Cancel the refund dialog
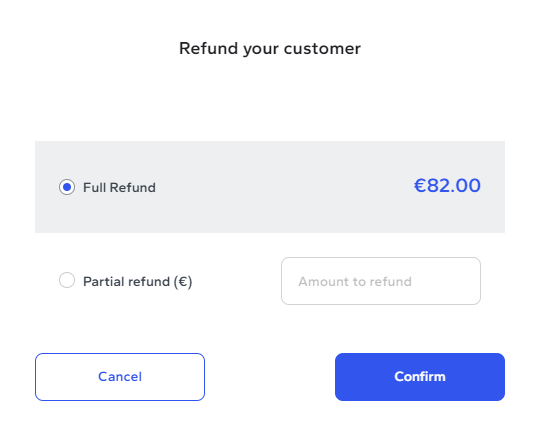 (120, 377)
